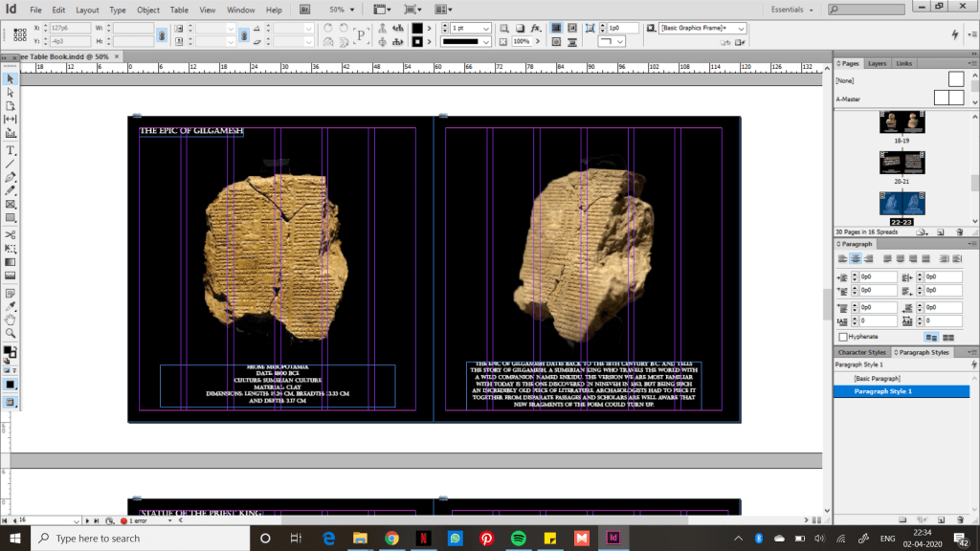Screen dimensions: 980x551
Task: Select the Pen tool in toolbox
Action: point(11,178)
